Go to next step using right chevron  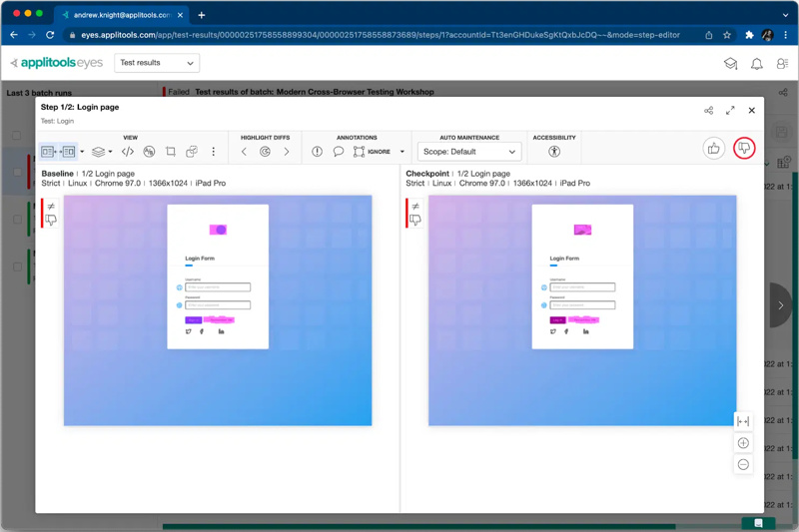click(x=781, y=305)
